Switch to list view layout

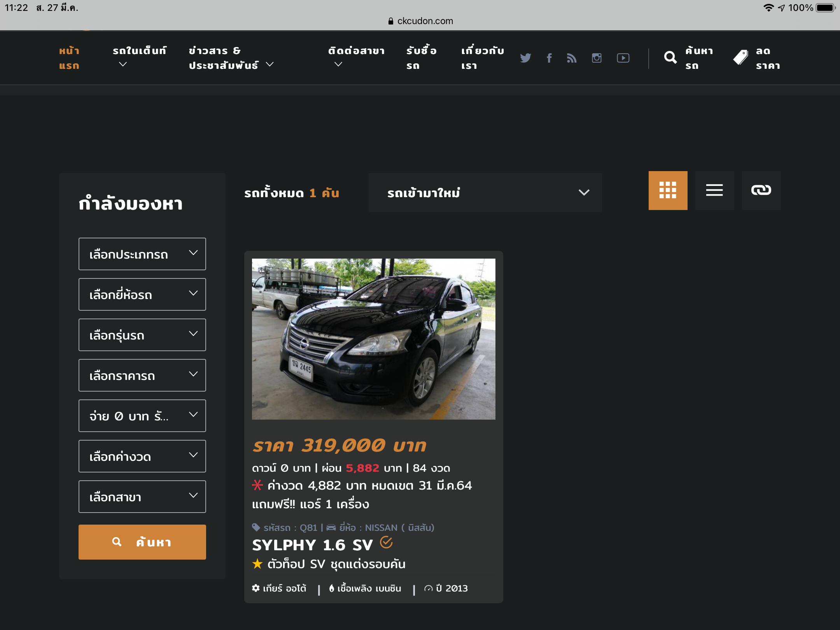point(714,190)
